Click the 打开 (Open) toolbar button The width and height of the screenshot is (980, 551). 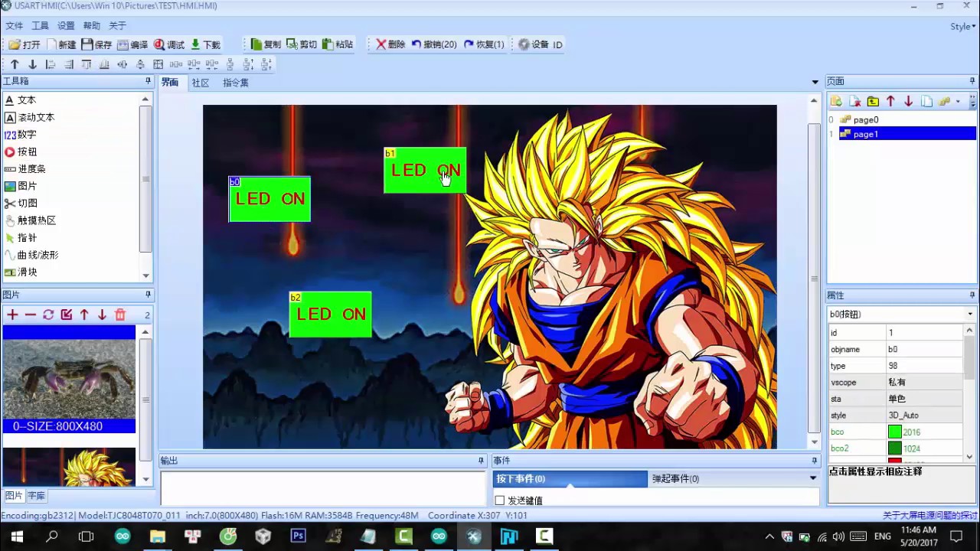[24, 44]
